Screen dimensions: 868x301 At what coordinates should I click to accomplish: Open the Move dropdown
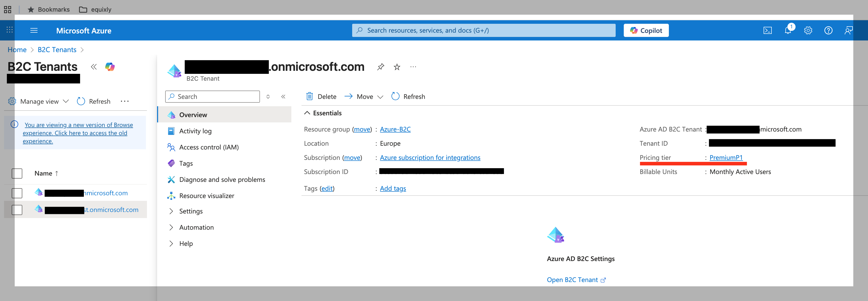tap(364, 97)
